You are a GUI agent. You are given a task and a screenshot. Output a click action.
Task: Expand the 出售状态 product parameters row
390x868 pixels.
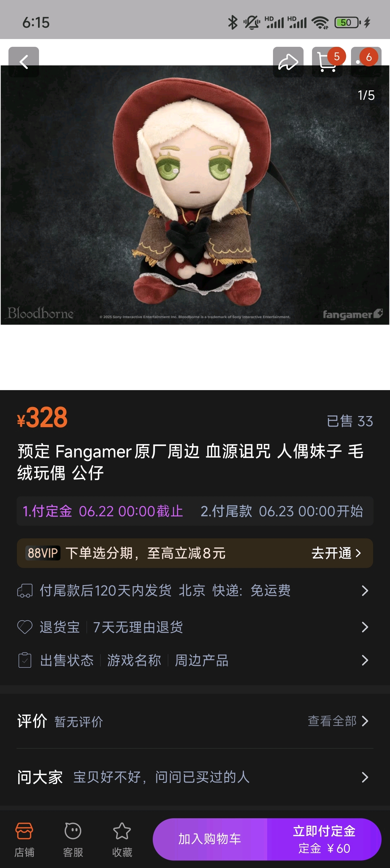coord(195,660)
